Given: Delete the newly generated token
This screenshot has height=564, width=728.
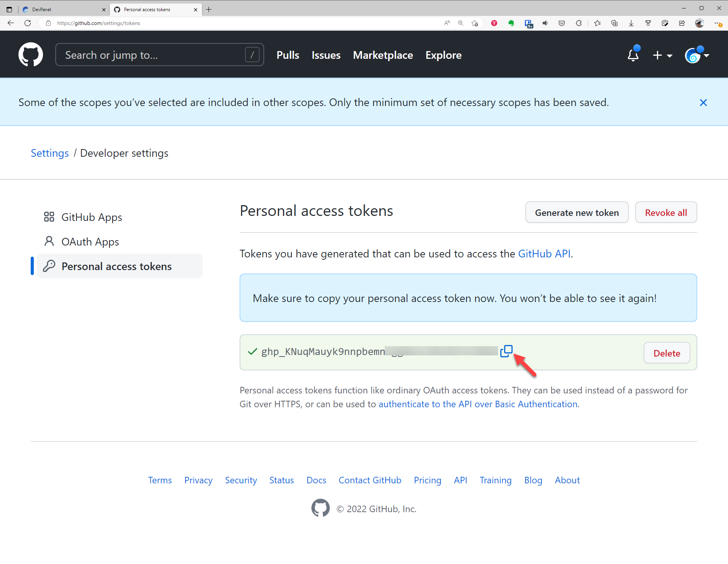Looking at the screenshot, I should point(667,353).
